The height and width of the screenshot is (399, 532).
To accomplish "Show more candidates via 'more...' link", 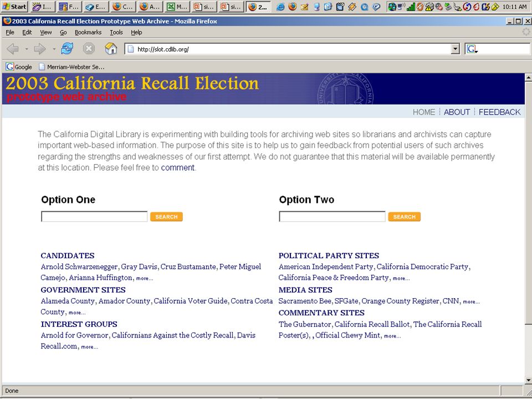I will (x=145, y=278).
